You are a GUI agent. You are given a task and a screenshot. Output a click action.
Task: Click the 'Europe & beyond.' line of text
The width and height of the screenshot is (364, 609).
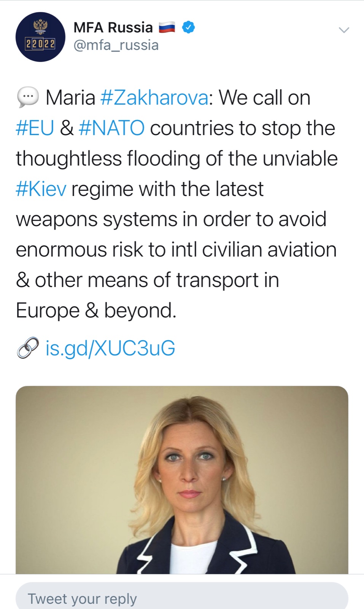tap(96, 311)
